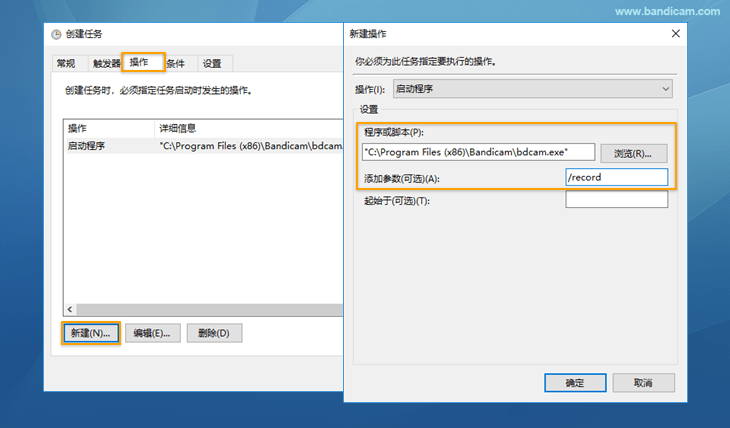The width and height of the screenshot is (730, 428).
Task: Click the bdcam path detail cell in list
Action: [250, 146]
